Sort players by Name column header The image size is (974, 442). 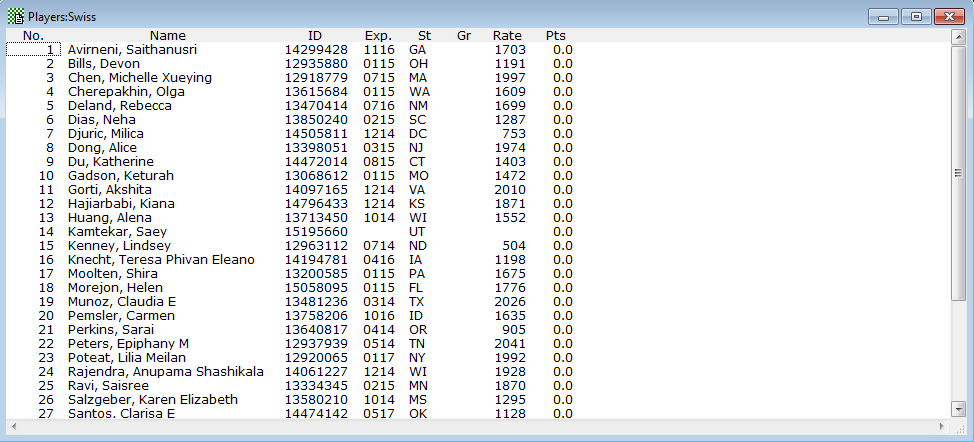tap(167, 36)
